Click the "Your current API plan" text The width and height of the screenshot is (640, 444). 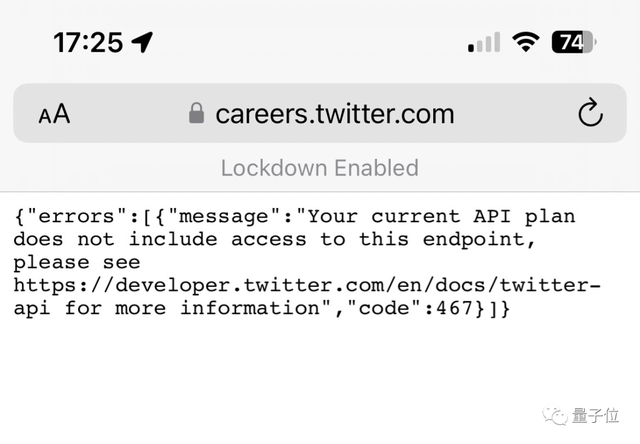tap(440, 216)
